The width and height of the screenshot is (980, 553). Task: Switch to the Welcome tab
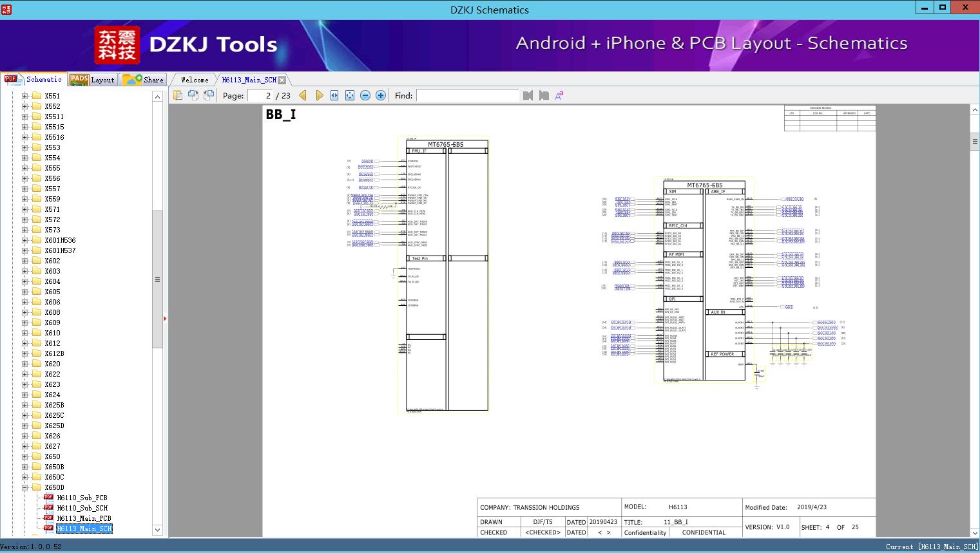coord(195,80)
